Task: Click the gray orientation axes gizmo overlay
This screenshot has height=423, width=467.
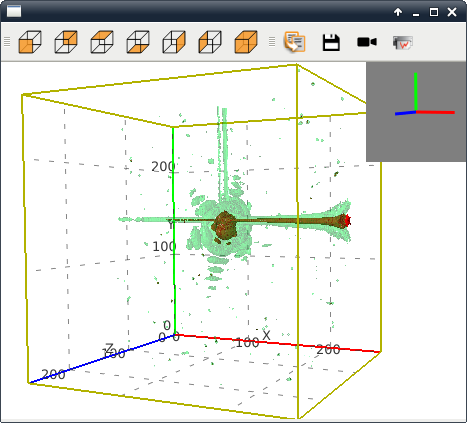Action: pos(416,111)
